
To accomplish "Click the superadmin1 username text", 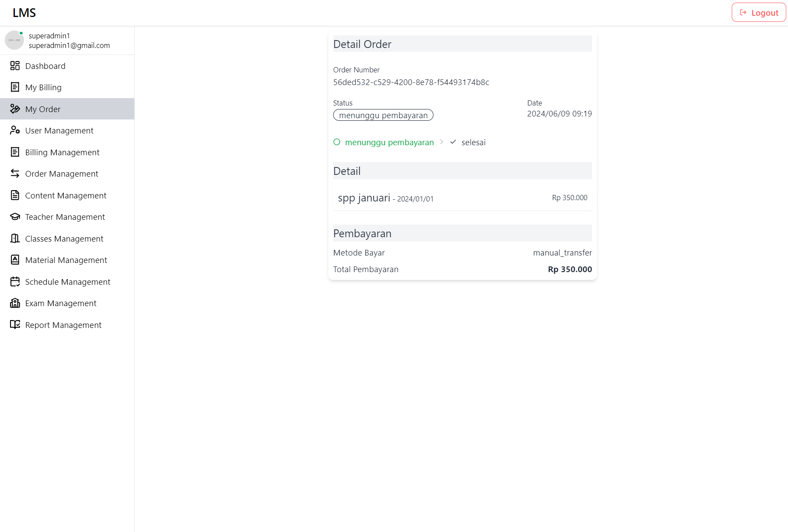I will point(49,36).
